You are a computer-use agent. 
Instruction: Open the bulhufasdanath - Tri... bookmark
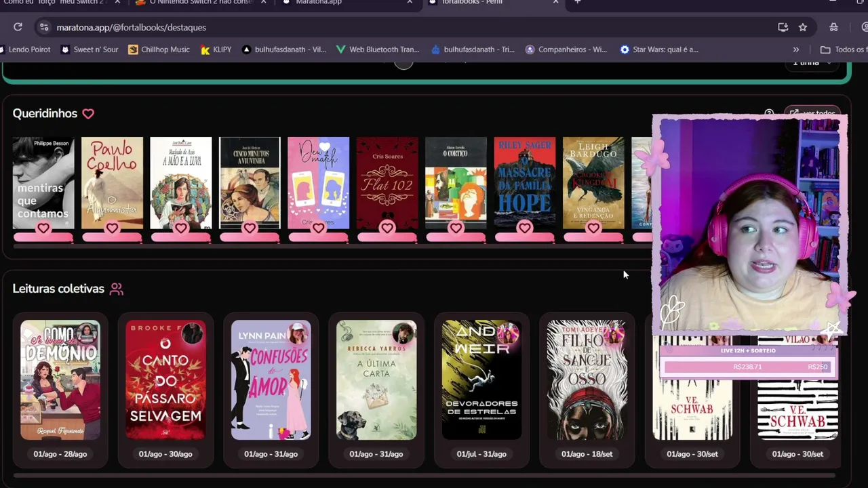tap(473, 49)
